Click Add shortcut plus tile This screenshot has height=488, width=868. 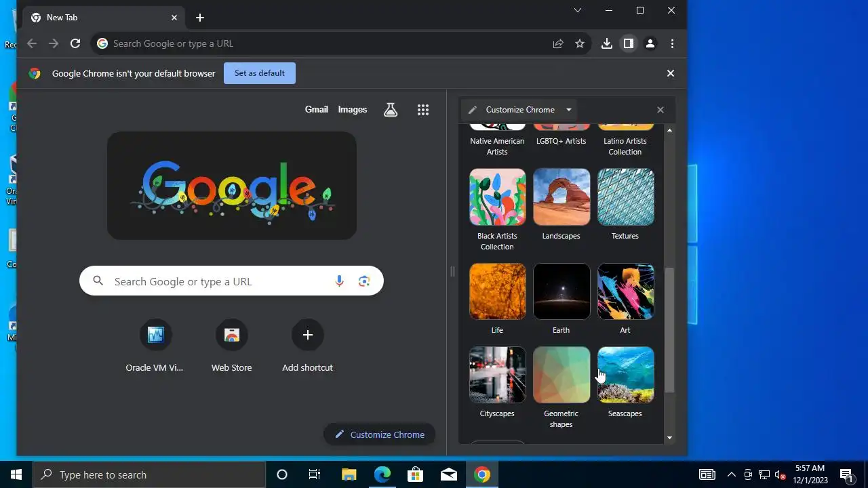[307, 347]
